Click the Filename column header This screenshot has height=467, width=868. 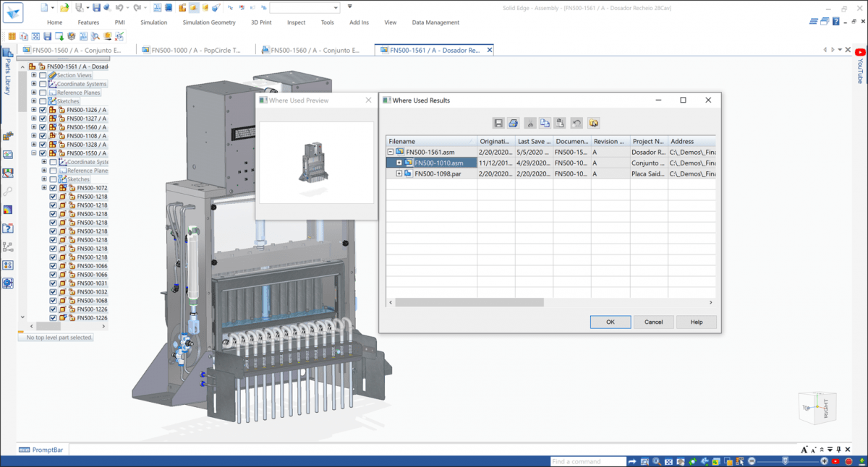click(431, 142)
